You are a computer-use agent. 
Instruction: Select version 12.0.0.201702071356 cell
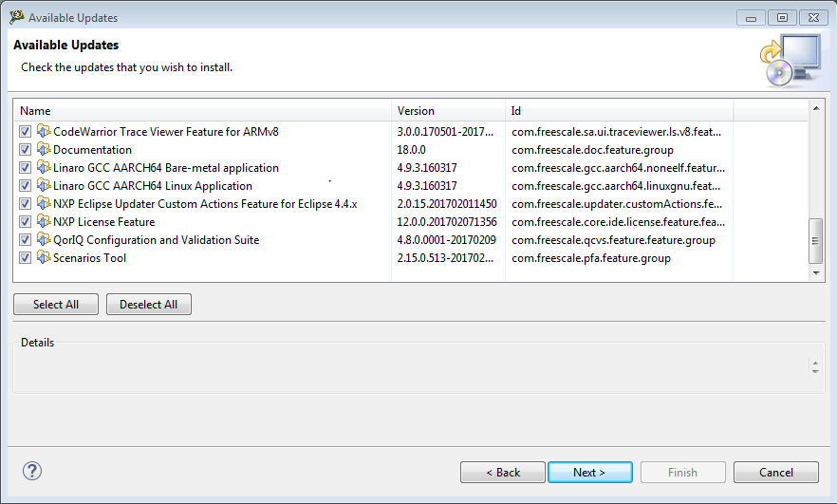coord(447,221)
